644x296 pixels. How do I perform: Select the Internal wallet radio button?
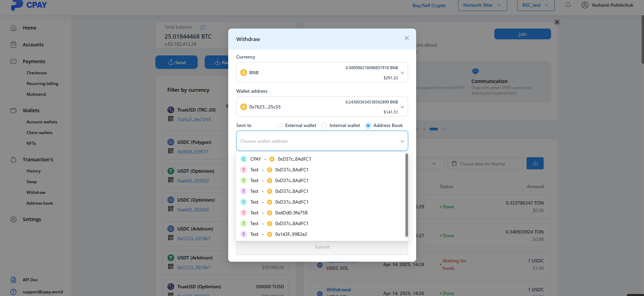[324, 126]
